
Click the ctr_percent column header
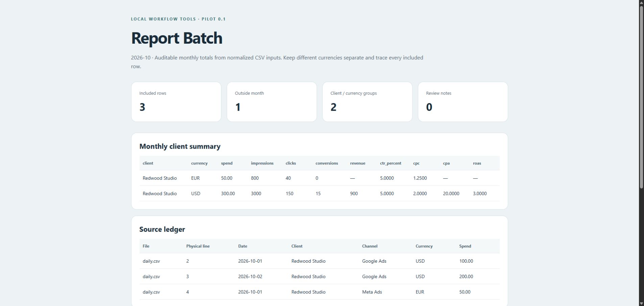pos(390,163)
